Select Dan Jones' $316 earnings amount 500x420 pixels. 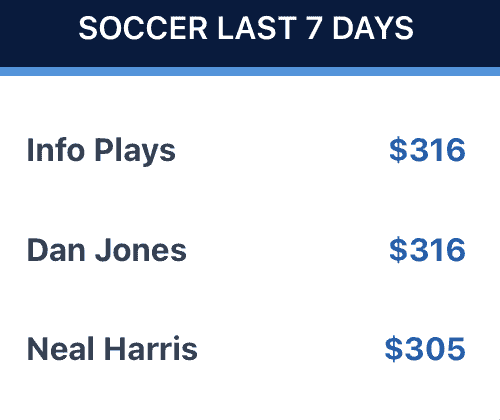click(x=427, y=250)
